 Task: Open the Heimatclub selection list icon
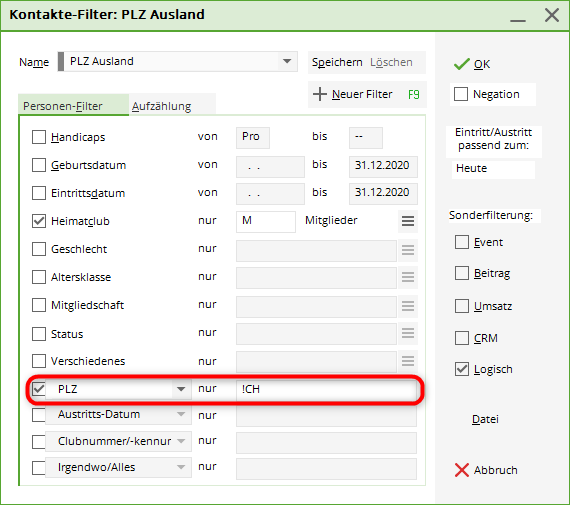click(408, 221)
